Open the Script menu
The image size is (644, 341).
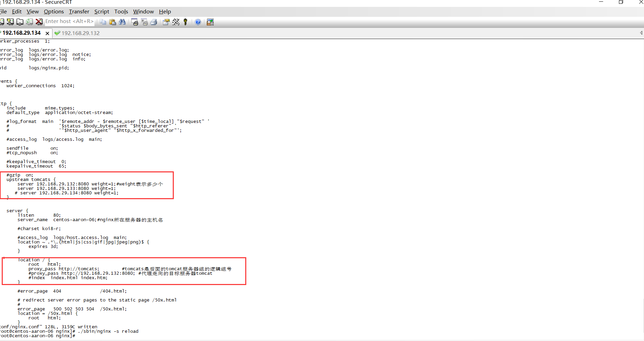pos(102,12)
